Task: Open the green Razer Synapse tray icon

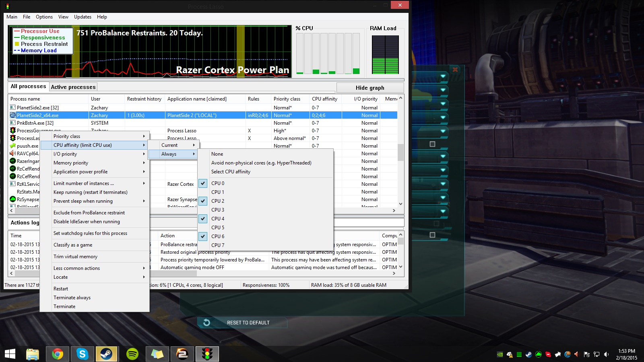Action: coord(539,354)
